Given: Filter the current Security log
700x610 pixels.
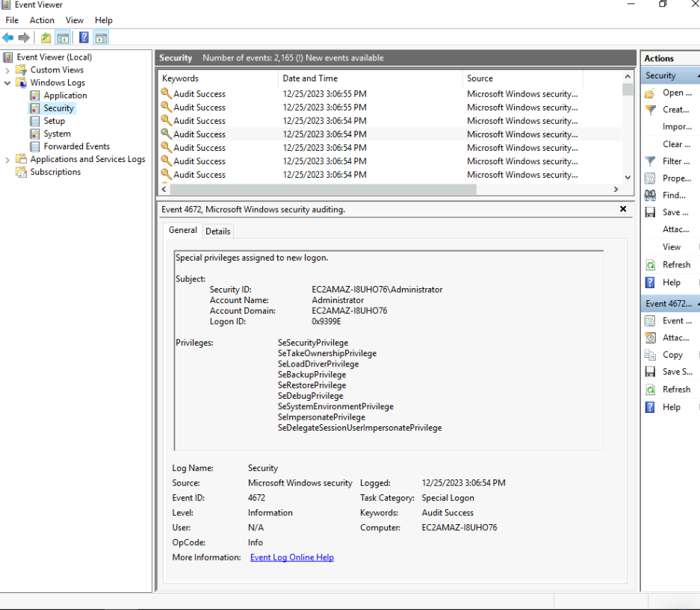Looking at the screenshot, I should coord(672,161).
